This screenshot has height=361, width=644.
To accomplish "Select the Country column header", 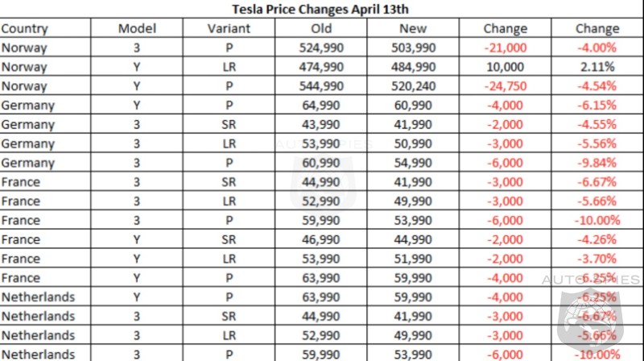I will tap(25, 28).
